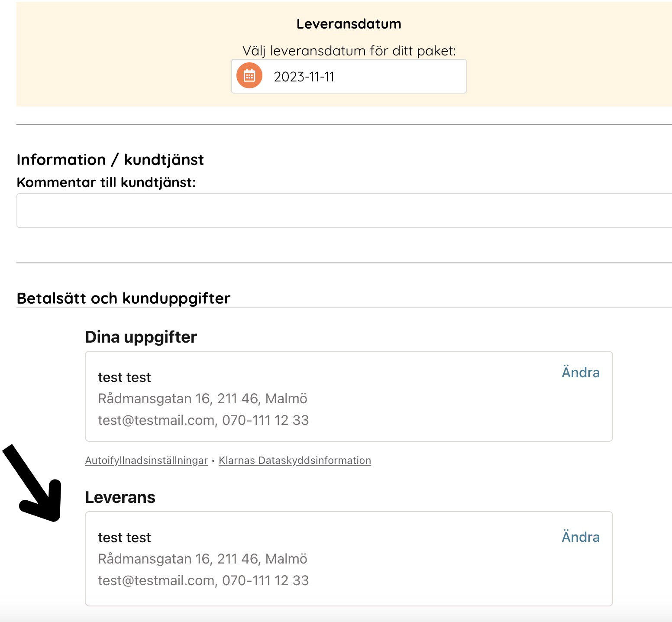Screen dimensions: 672x622
Task: Click the Information / kundtjänst heading
Action: click(110, 160)
